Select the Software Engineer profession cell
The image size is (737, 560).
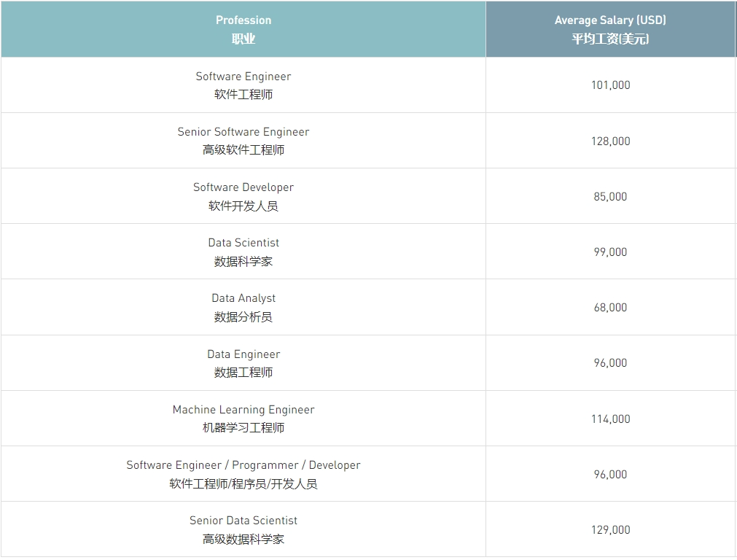tap(243, 85)
